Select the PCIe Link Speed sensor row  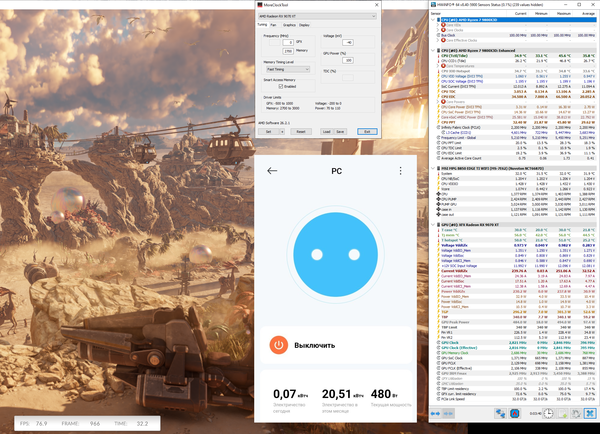coord(515,399)
